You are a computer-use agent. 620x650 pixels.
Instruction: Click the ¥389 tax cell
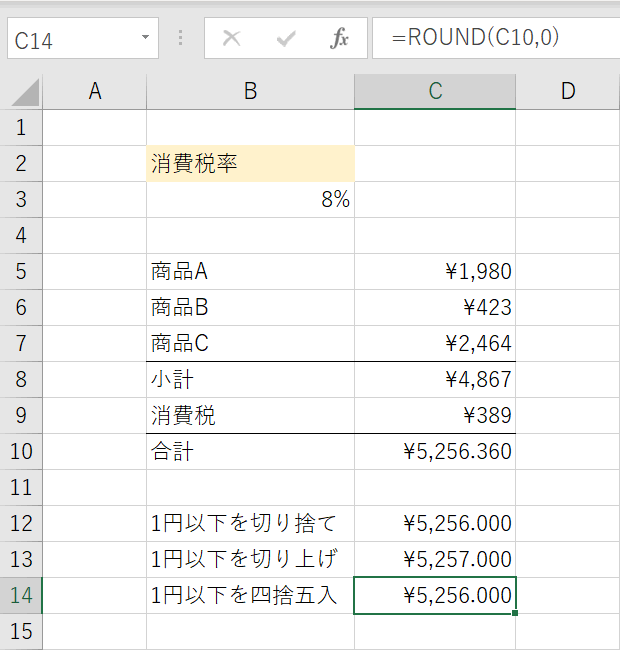(435, 416)
